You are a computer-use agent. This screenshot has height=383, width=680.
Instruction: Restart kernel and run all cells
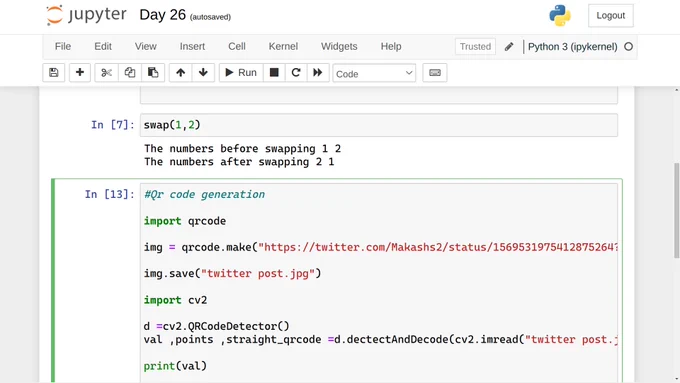[x=318, y=72]
